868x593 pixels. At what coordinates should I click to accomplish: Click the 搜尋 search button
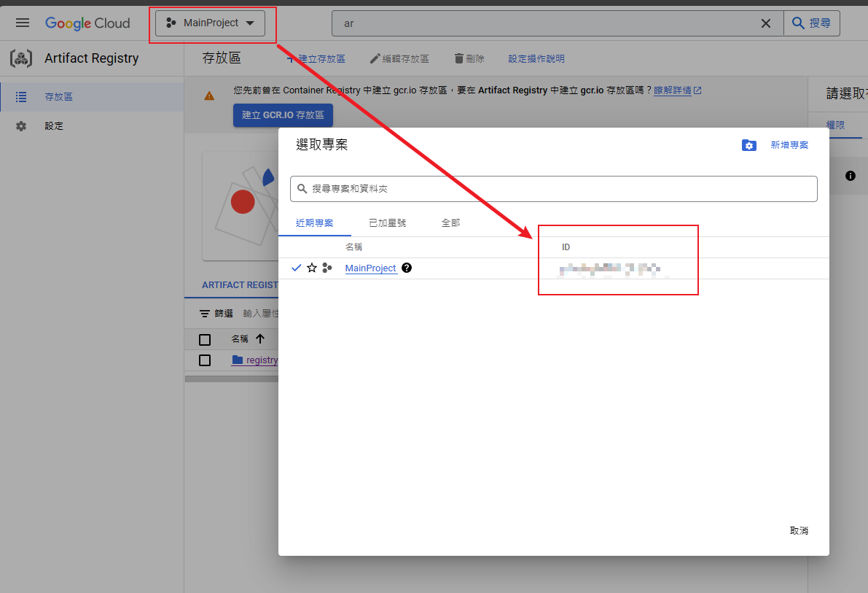(x=812, y=23)
